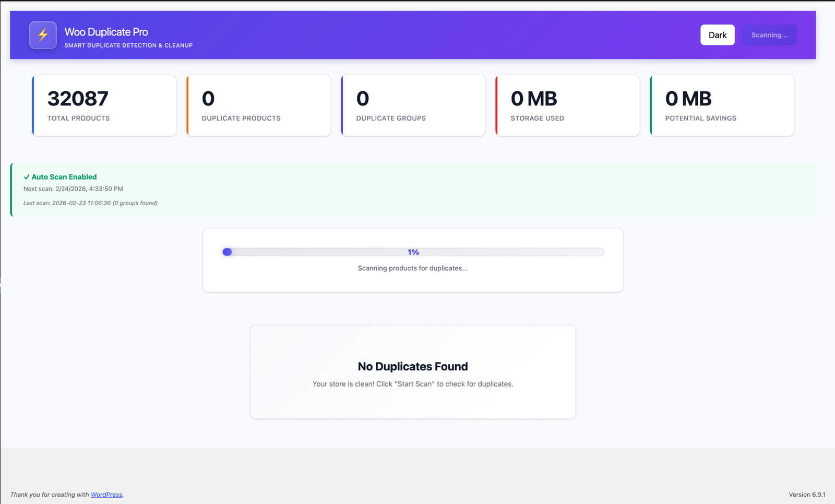The image size is (835, 504).
Task: Click "Scanning products for duplicates..." status text
Action: (413, 268)
